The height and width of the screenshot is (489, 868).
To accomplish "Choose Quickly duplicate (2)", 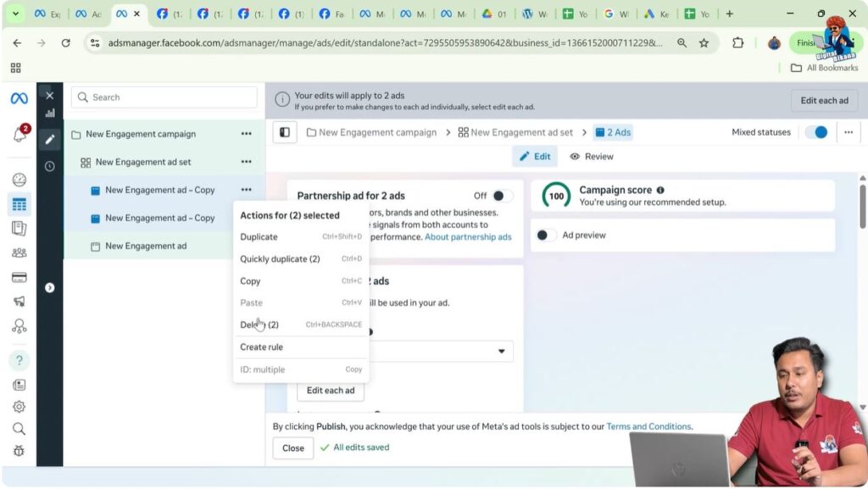I will click(x=301, y=258).
